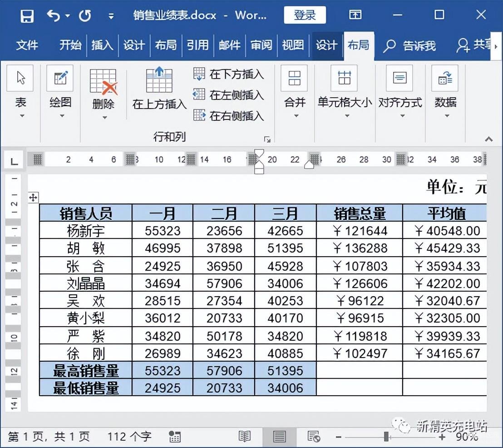Image resolution: width=503 pixels, height=448 pixels.
Task: Expand the 删除 dropdown arrow
Action: [x=104, y=118]
